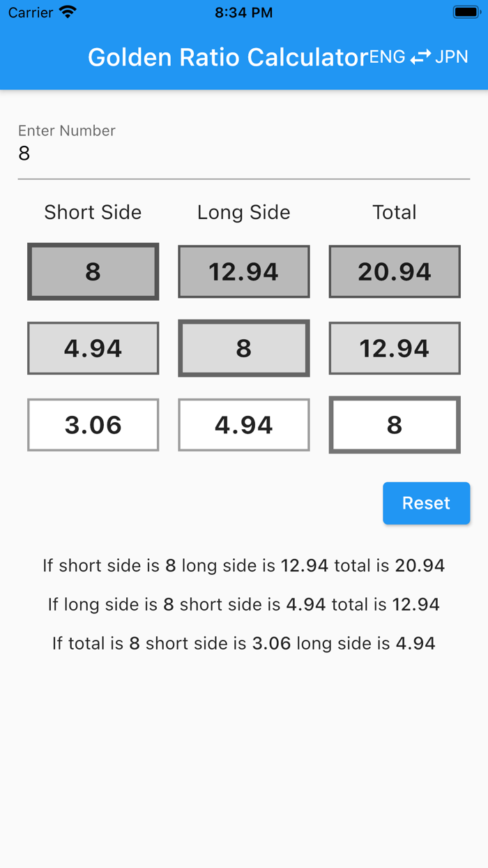Select the cell showing 20.94 under Total
This screenshot has width=488, height=868.
pyautogui.click(x=394, y=271)
